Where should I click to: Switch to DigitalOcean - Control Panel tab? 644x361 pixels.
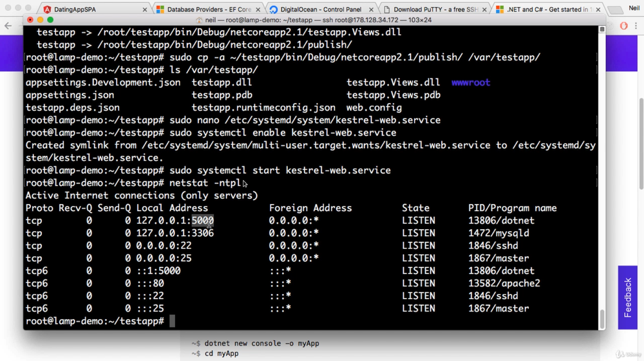coord(321,9)
